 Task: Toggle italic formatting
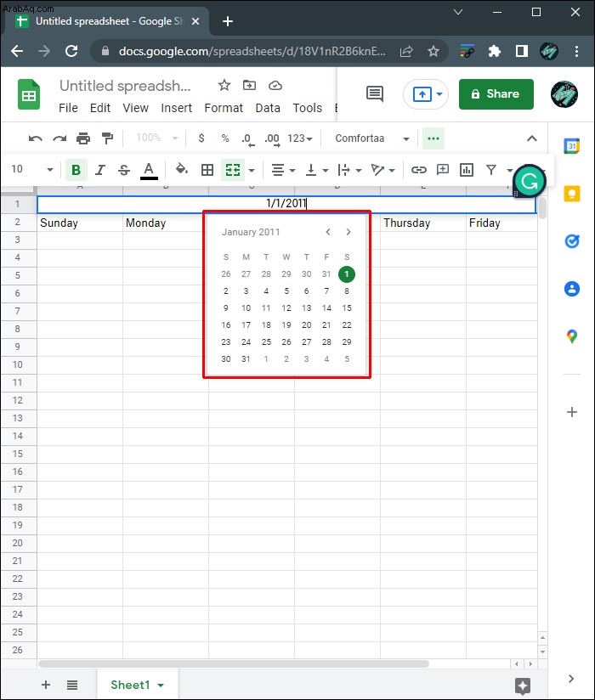click(100, 170)
